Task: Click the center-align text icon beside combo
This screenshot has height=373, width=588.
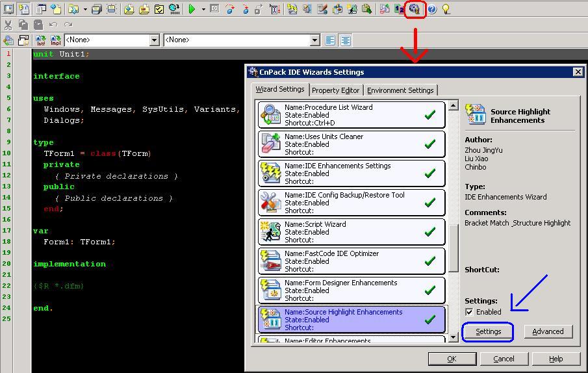Action: click(346, 40)
